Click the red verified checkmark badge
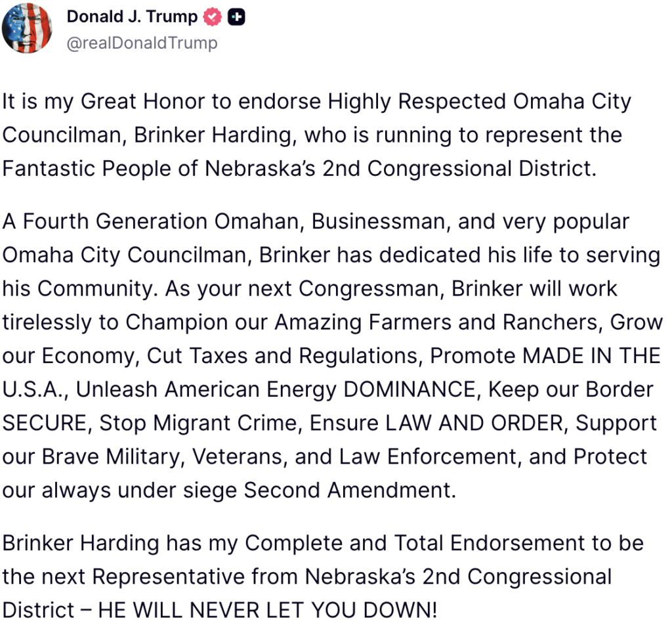Screen dimensions: 672x635 click(x=211, y=18)
